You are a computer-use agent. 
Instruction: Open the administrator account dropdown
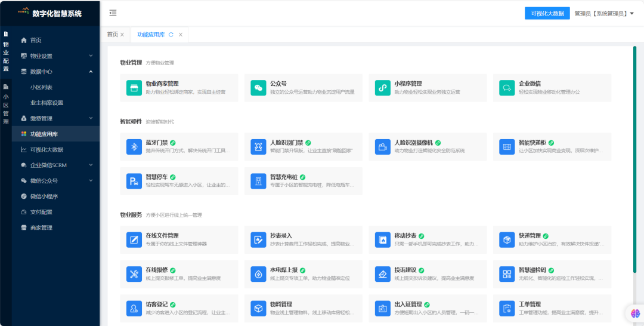pos(603,14)
